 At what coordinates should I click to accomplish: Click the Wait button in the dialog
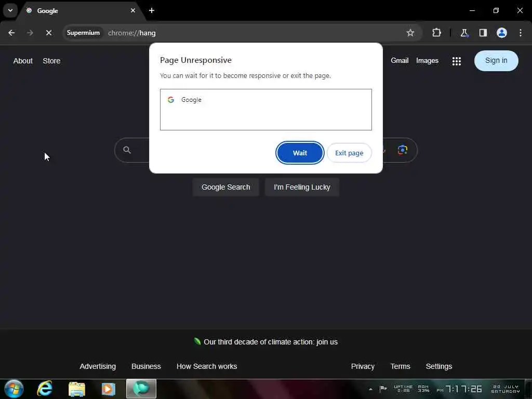pos(300,153)
